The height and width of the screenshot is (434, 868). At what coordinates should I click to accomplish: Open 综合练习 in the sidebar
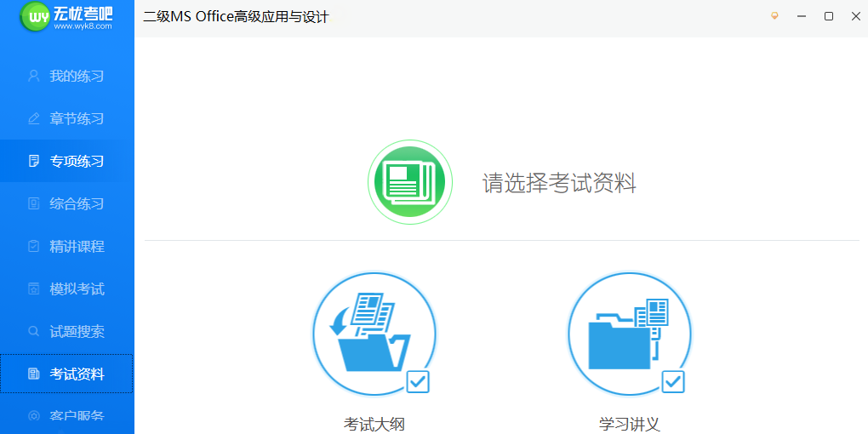tap(67, 203)
